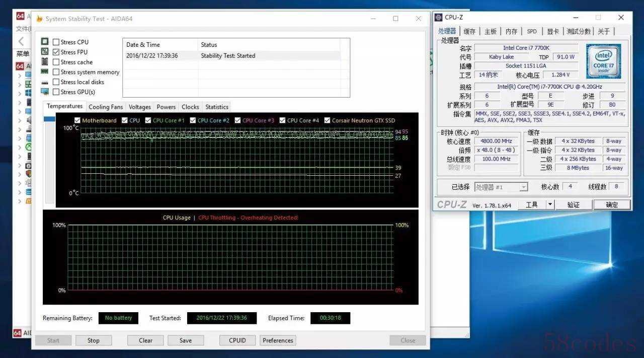
Task: Select the 'Stability Test: Started' log entry
Action: (x=231, y=56)
